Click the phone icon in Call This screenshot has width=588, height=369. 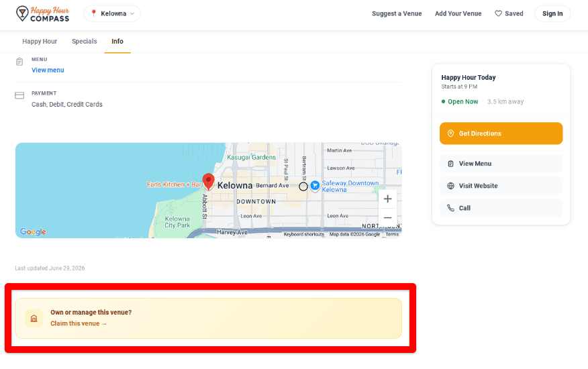click(451, 208)
